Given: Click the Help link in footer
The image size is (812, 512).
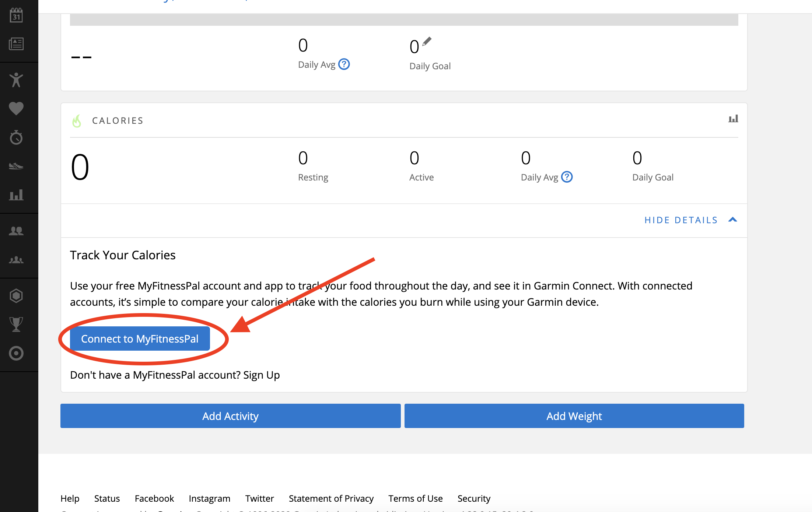Looking at the screenshot, I should click(71, 498).
